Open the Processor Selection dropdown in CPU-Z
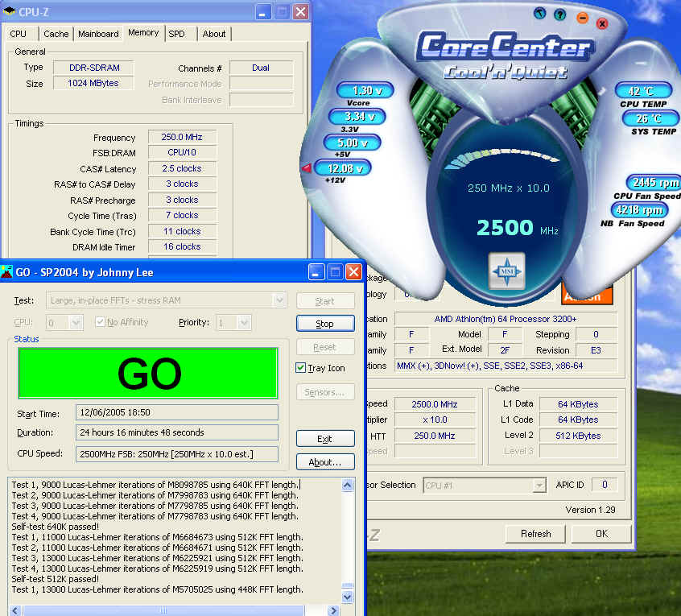Screen dimensions: 681x616 (539, 486)
